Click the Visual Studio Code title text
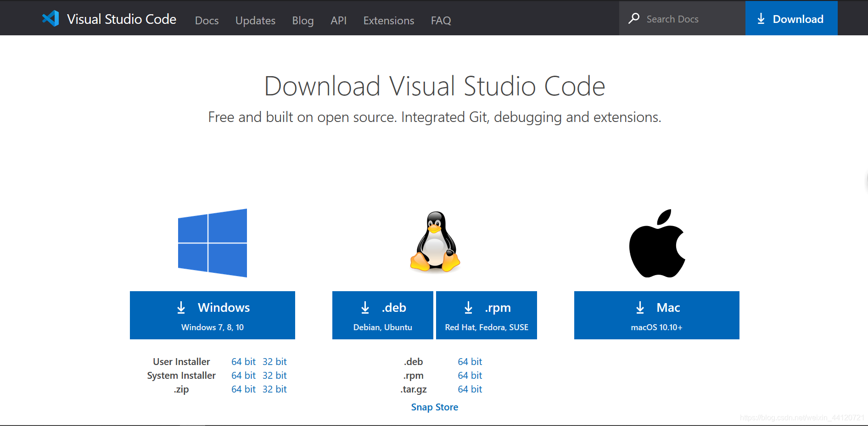The image size is (868, 426). [x=122, y=19]
